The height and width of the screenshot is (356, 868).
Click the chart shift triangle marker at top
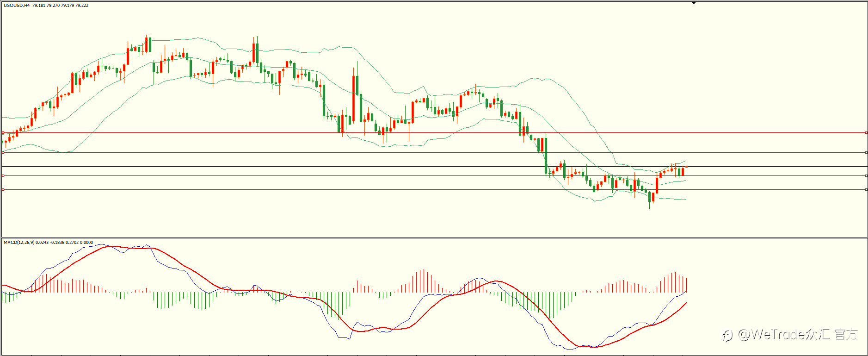[694, 3]
